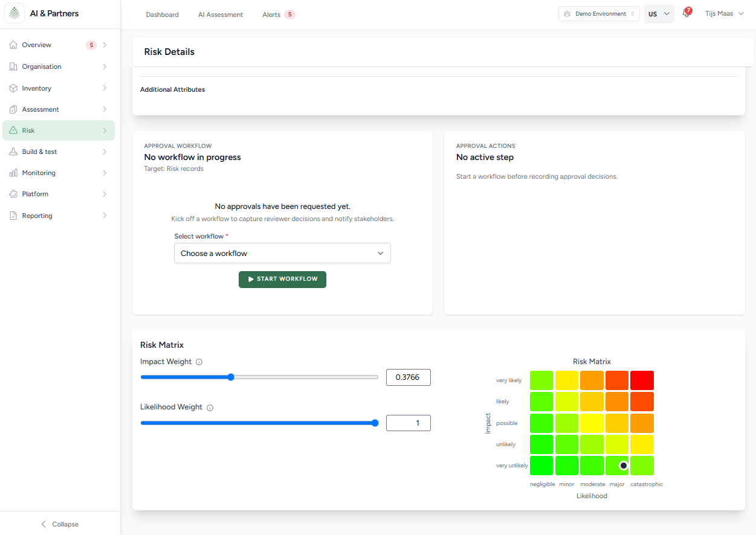Expand the Inventory sidebar chevron
Viewport: 756px width, 535px height.
[x=105, y=88]
